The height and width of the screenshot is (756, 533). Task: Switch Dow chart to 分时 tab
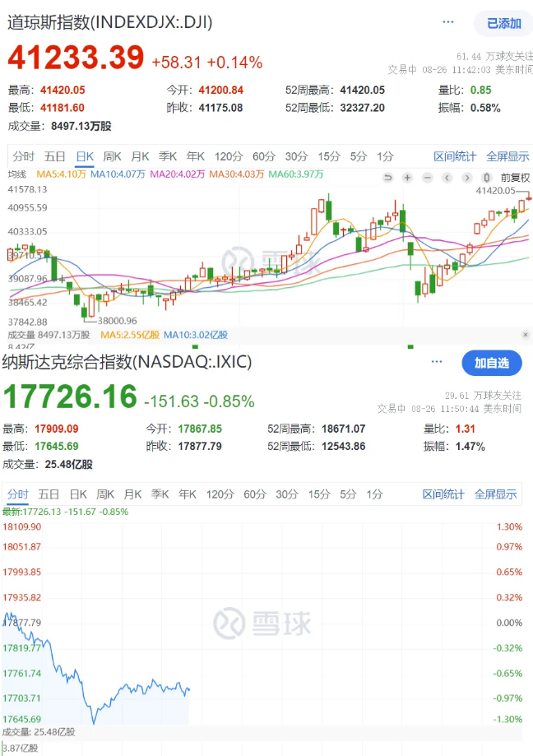pyautogui.click(x=23, y=156)
